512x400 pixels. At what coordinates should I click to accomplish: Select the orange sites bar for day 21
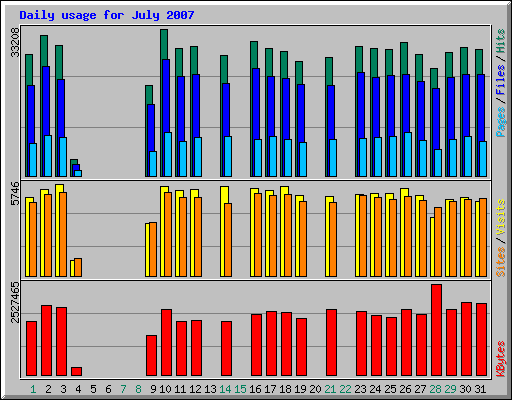point(333,239)
